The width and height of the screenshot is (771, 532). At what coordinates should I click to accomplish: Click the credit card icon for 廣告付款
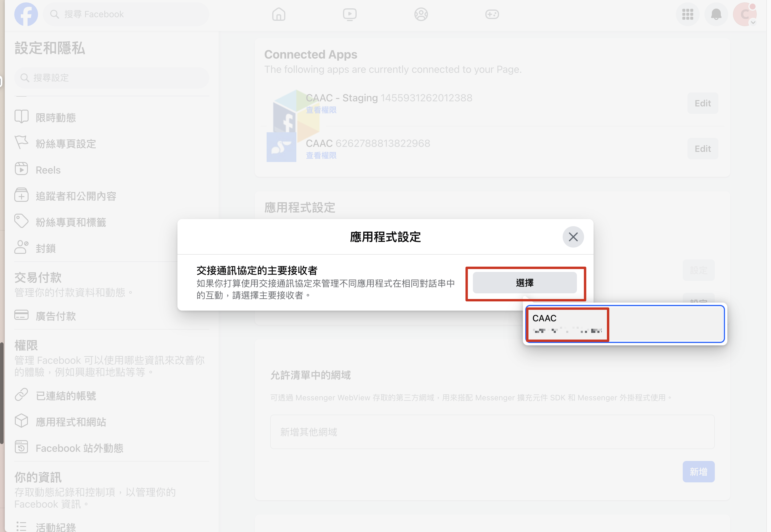21,315
